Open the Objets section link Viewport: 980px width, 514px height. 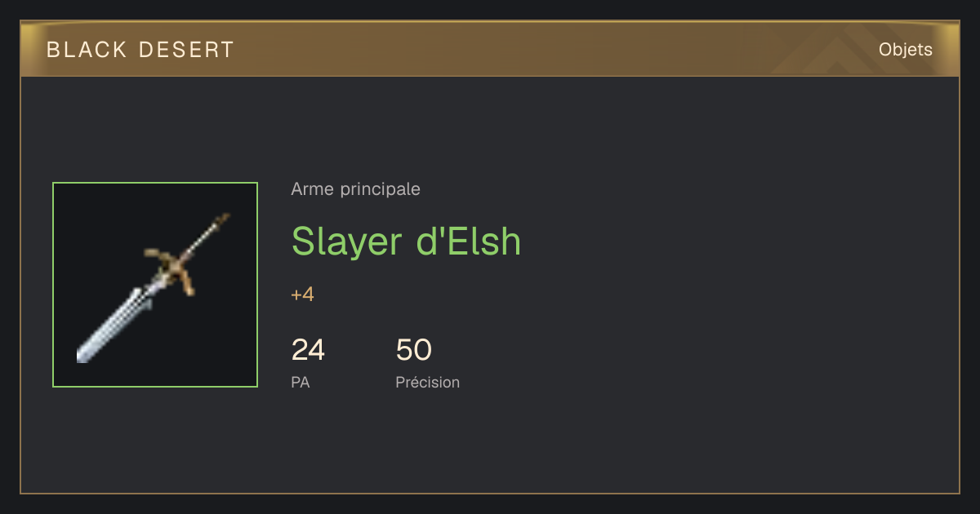(x=905, y=50)
